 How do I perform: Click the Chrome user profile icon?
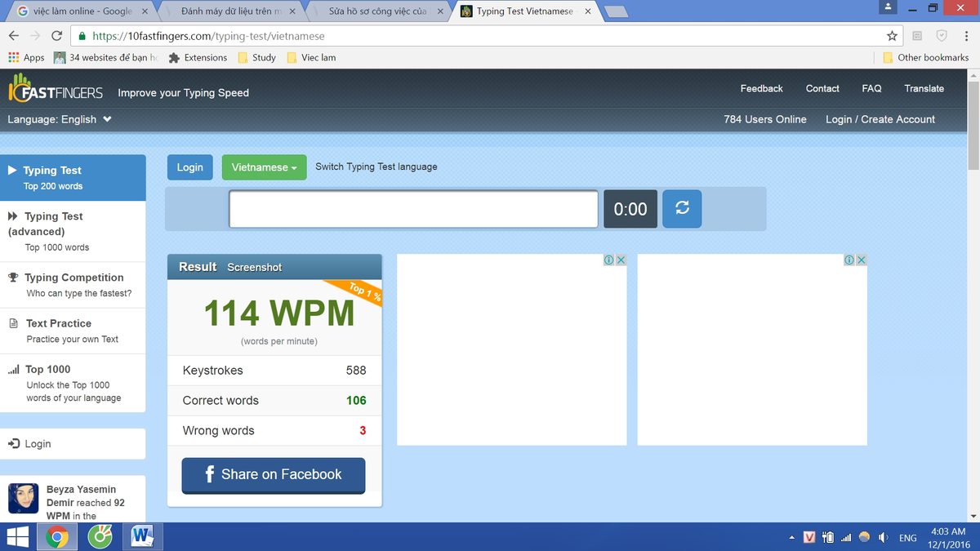point(889,7)
